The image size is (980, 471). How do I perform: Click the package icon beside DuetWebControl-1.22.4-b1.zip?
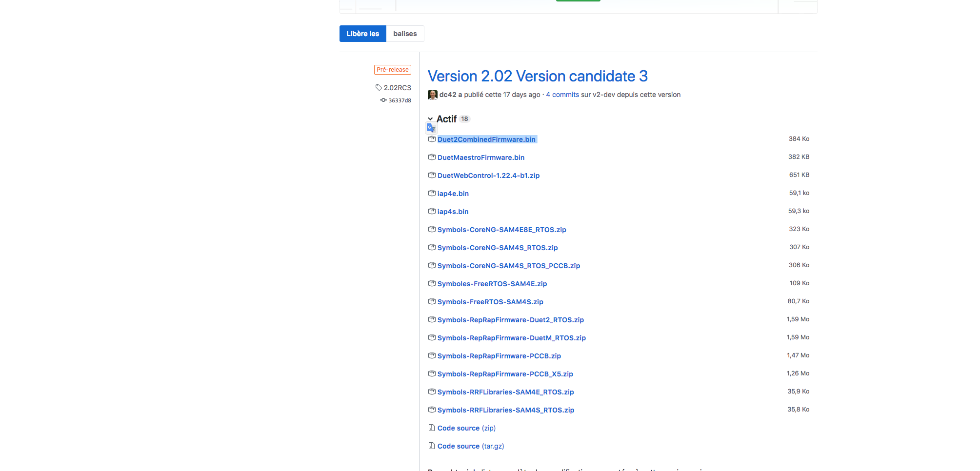[432, 175]
